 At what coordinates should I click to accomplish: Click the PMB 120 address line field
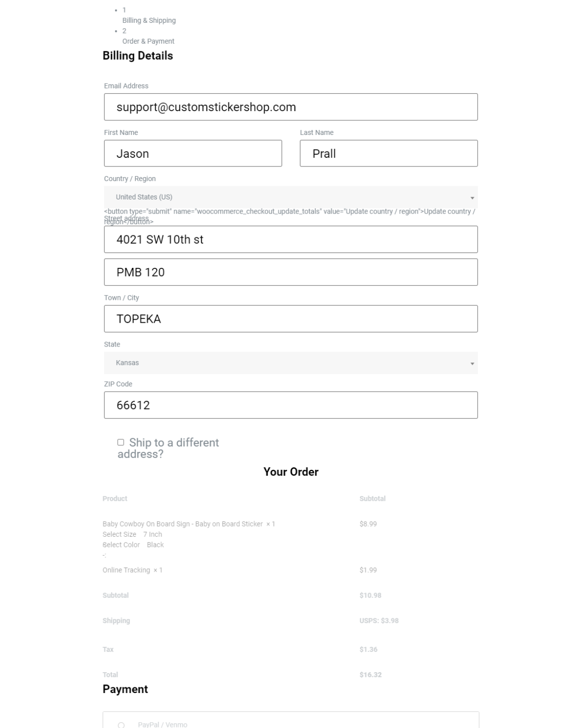[291, 272]
